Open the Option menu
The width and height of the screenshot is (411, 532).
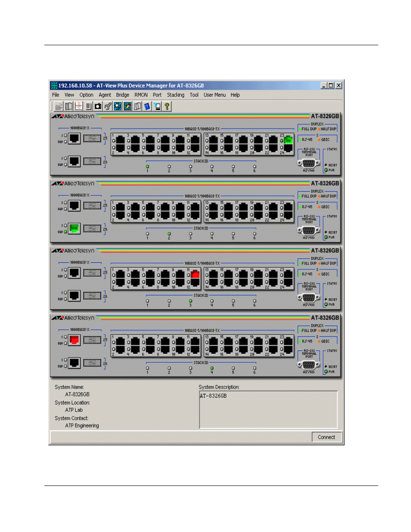86,95
